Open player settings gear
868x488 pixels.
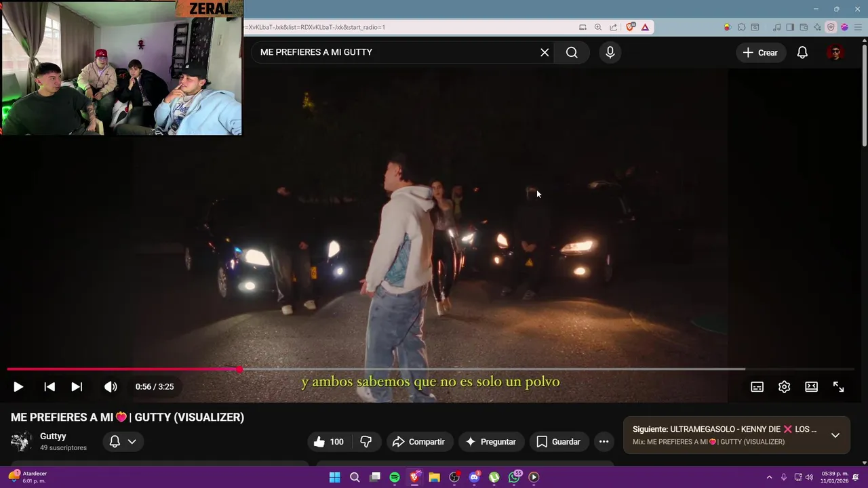(x=784, y=386)
